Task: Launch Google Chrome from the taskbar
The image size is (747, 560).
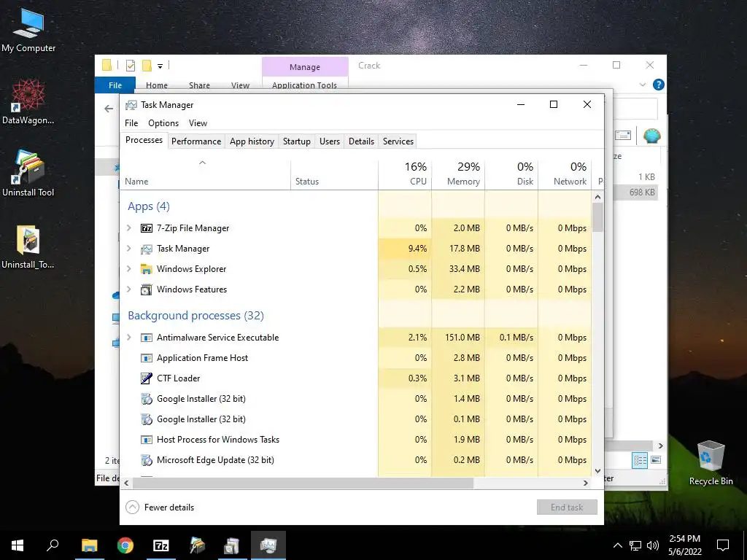Action: click(x=125, y=545)
